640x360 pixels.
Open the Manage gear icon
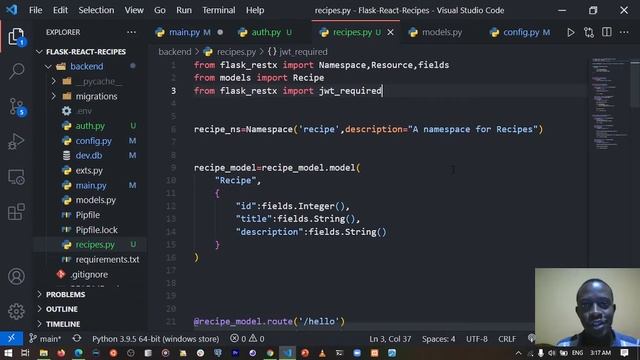pyautogui.click(x=16, y=311)
